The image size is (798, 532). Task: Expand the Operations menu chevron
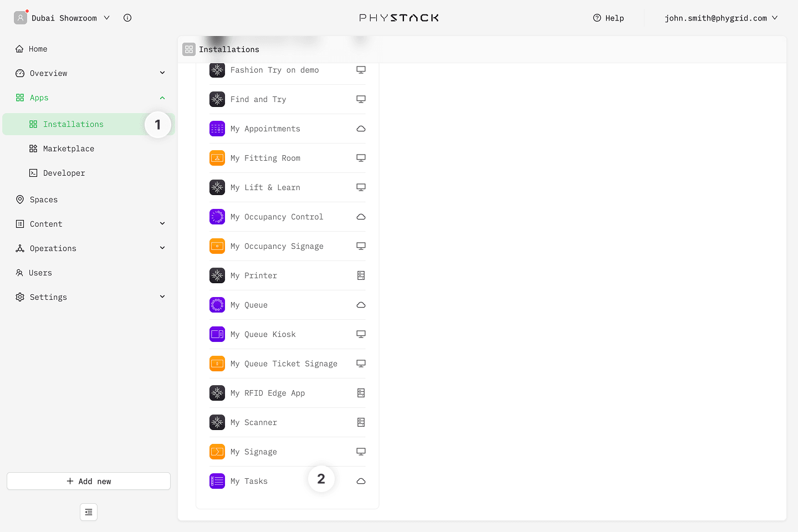pyautogui.click(x=162, y=248)
